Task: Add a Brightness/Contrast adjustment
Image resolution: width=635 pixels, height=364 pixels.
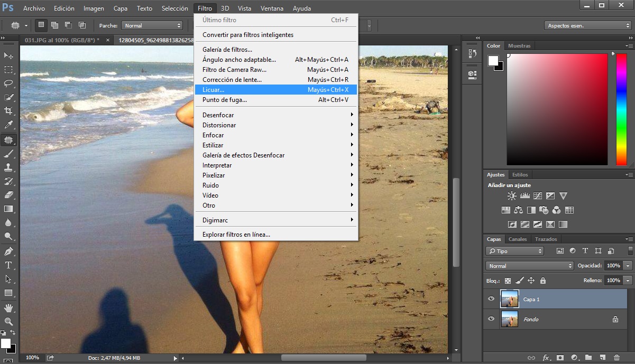Action: (512, 196)
